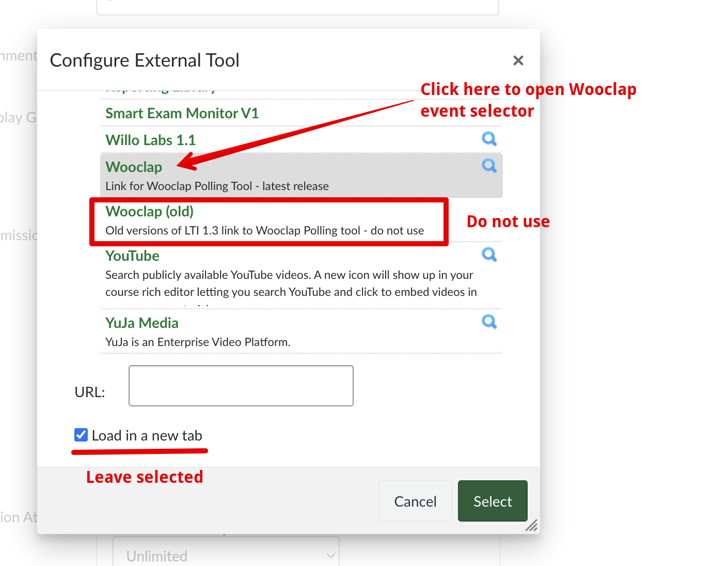Expand the Unlimited dropdown behind the dialog
Viewport: 728px width, 566px height.
coord(226,556)
